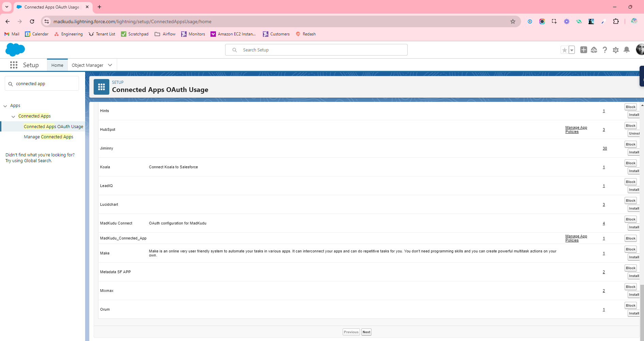Click the Setup app name label
Image resolution: width=644 pixels, height=341 pixels.
point(31,65)
